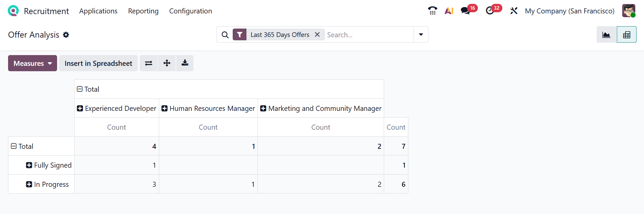Open the Configuration menu
This screenshot has height=214, width=644.
190,11
